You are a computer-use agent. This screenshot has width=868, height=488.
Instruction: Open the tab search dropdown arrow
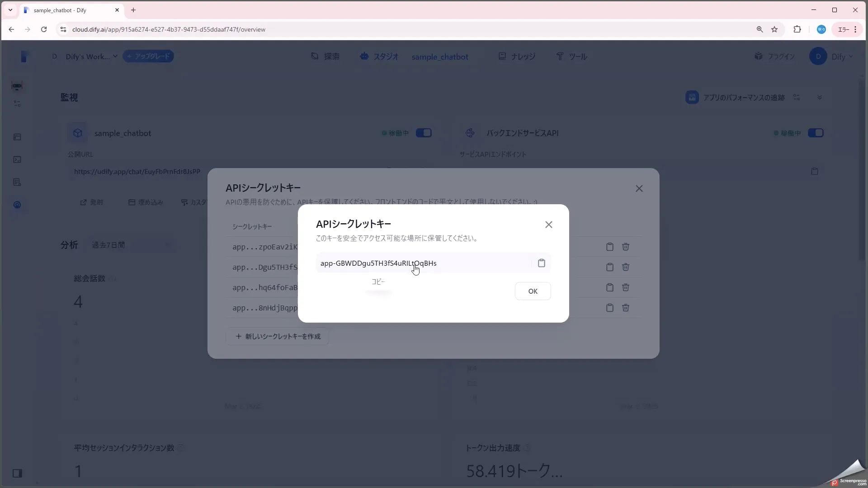point(10,10)
